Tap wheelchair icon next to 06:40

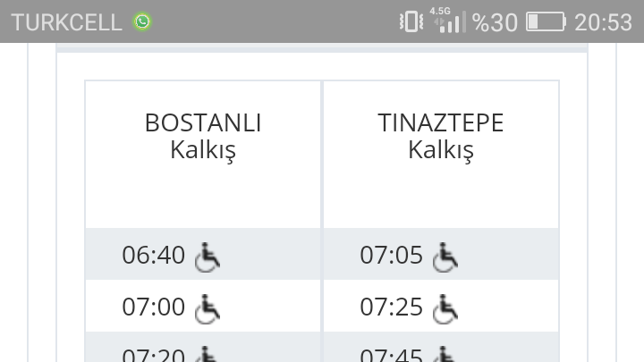click(x=208, y=257)
